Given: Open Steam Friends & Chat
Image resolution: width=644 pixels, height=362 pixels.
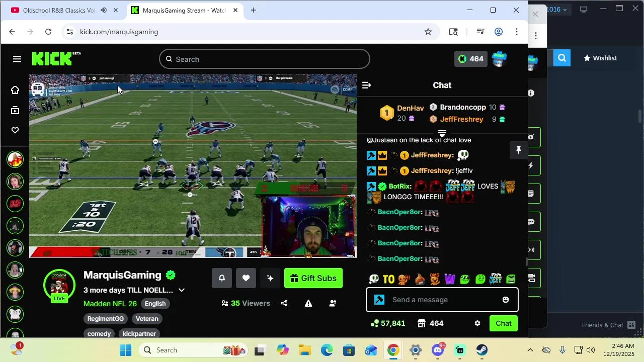Looking at the screenshot, I should tap(609, 325).
